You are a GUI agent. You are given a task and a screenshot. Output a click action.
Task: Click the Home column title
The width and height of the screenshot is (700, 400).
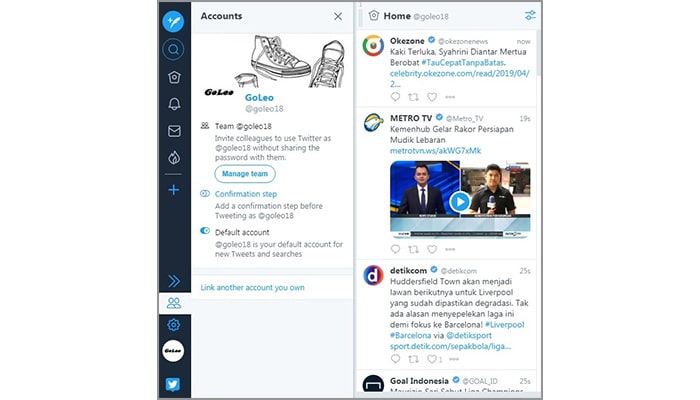397,16
